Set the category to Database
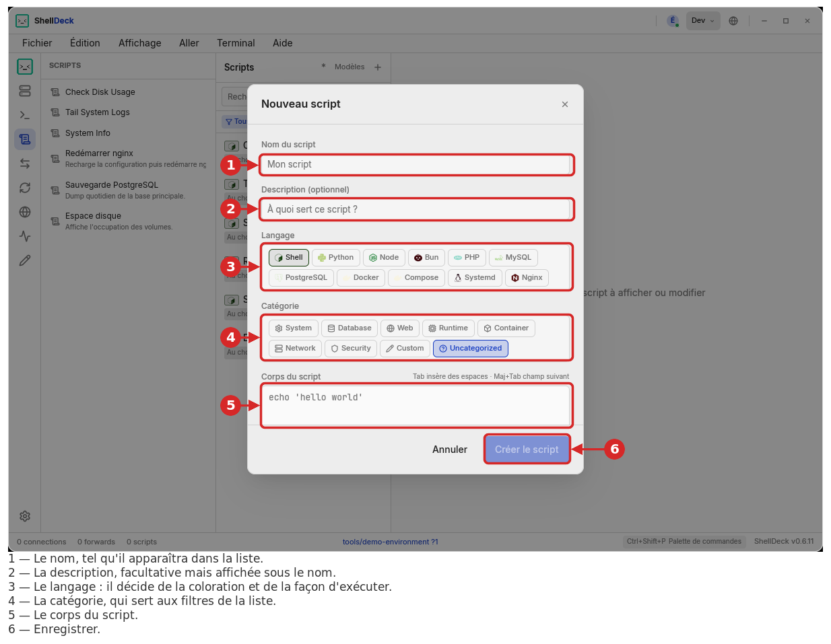This screenshot has width=831, height=644. (350, 328)
